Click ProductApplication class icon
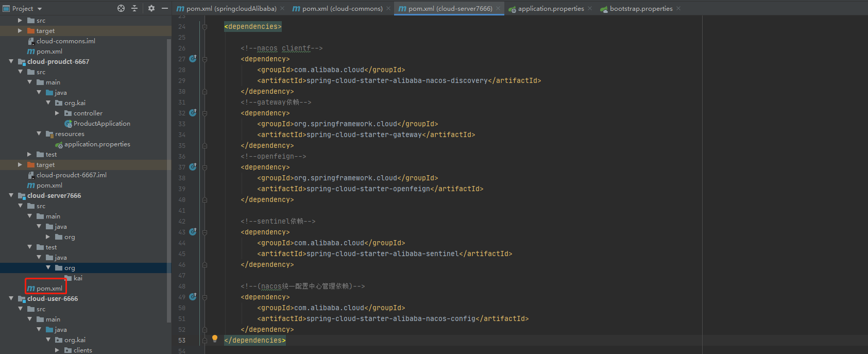 pyautogui.click(x=68, y=124)
